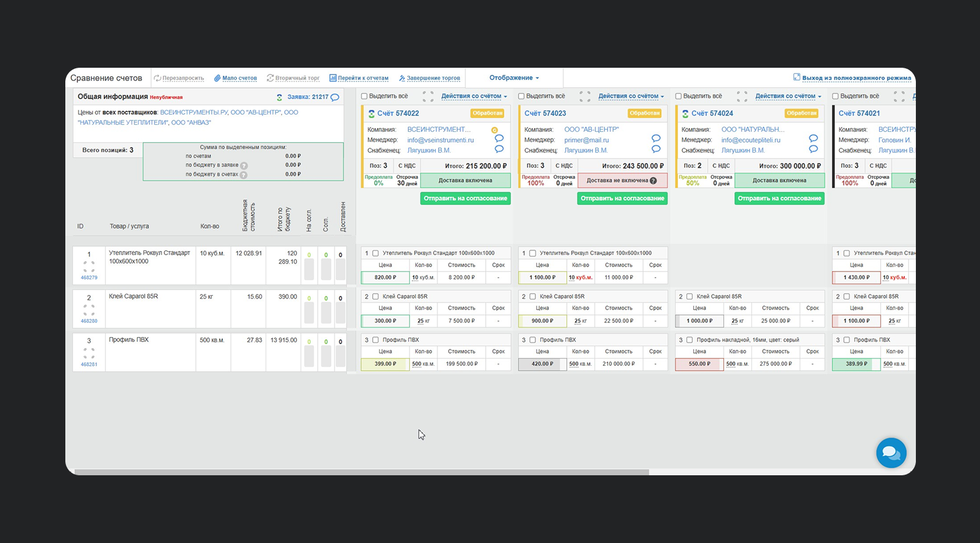980x543 pixels.
Task: Click orange status icon beside ВСЕИНСТРУМЕНТ company
Action: click(494, 130)
